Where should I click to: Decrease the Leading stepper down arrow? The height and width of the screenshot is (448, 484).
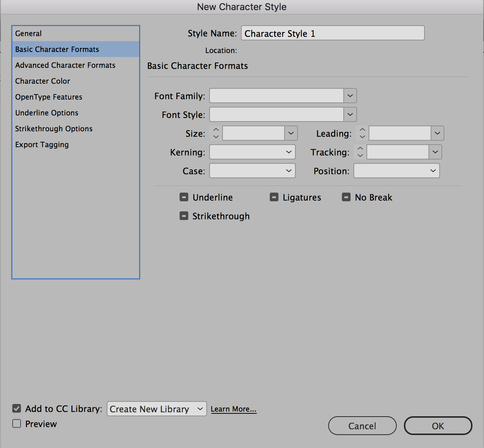362,137
